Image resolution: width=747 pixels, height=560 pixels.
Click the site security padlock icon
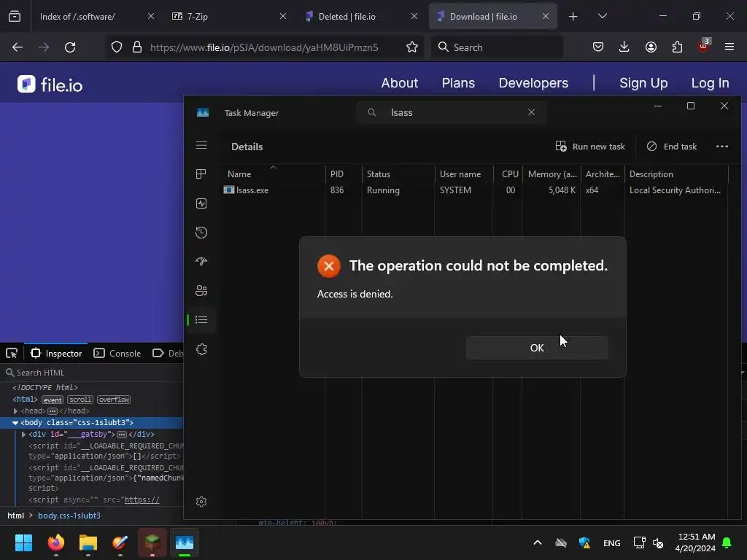[137, 47]
